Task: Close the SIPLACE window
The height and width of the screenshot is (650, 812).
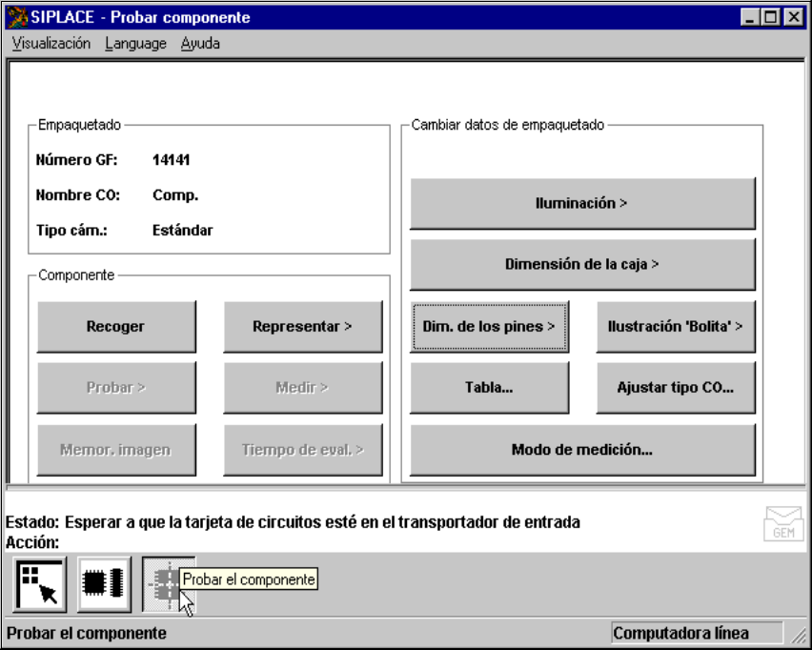Action: (x=794, y=17)
